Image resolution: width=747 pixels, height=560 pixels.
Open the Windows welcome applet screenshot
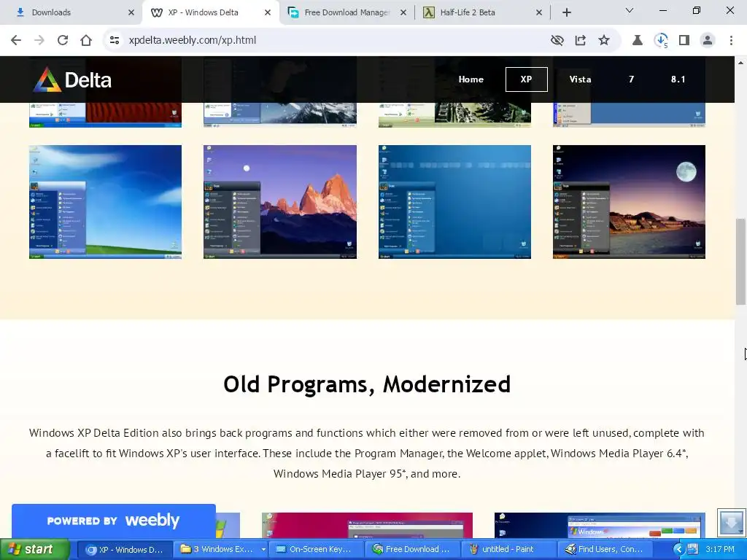tap(600, 525)
